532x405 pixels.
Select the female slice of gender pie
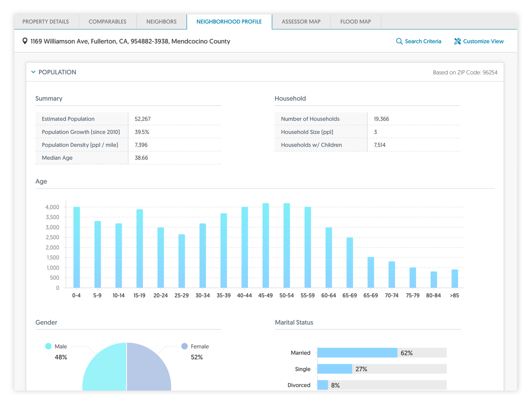[148, 370]
